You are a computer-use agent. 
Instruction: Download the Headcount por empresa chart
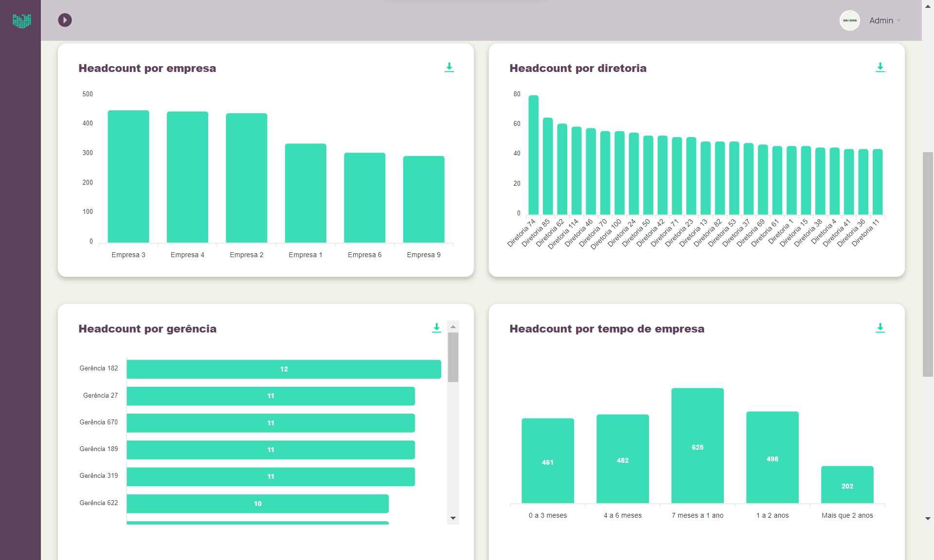[x=449, y=68]
